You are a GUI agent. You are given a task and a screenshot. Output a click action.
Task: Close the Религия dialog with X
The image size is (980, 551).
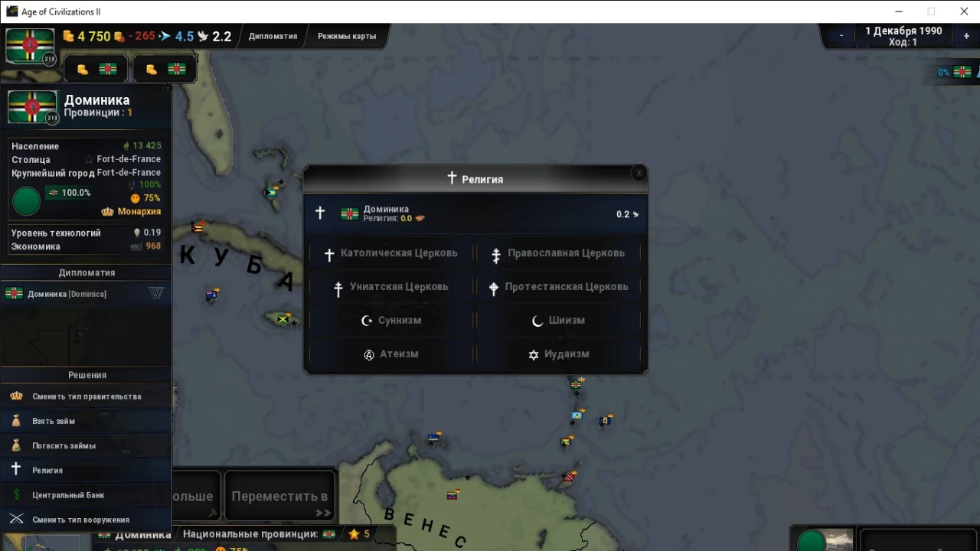pyautogui.click(x=639, y=174)
